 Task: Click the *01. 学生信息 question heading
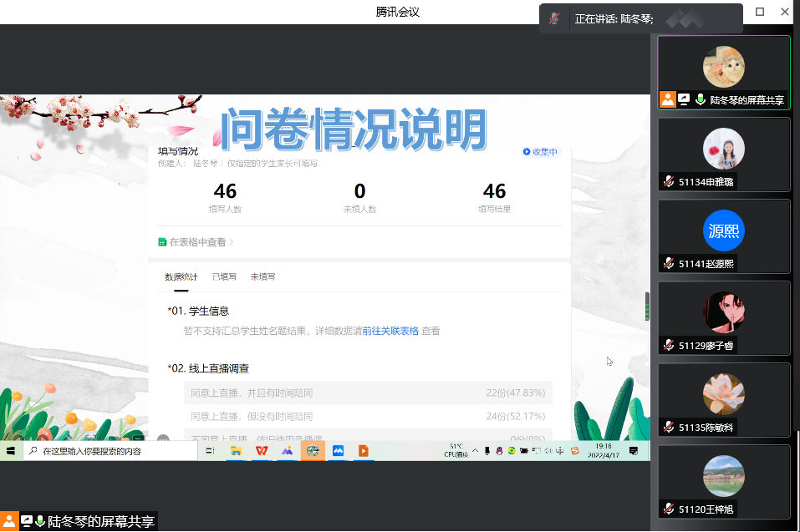coord(198,311)
